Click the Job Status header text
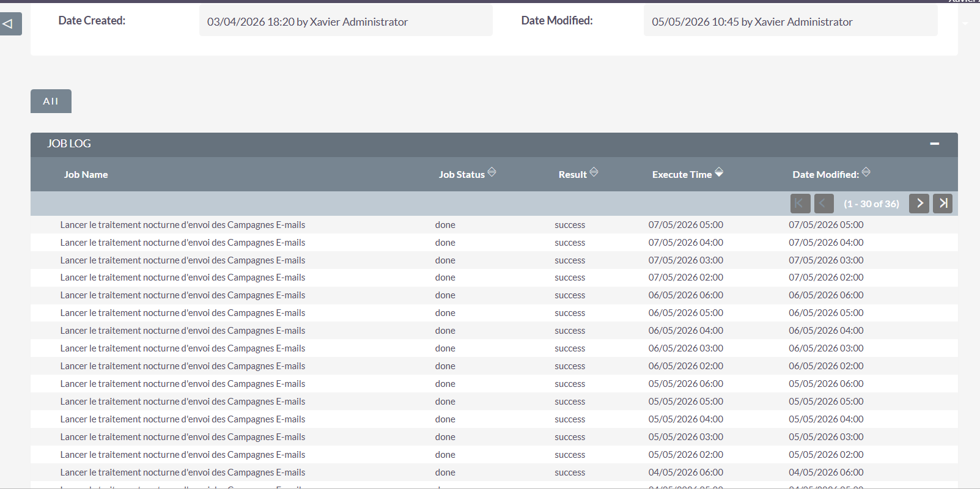Image resolution: width=980 pixels, height=489 pixels. 462,175
